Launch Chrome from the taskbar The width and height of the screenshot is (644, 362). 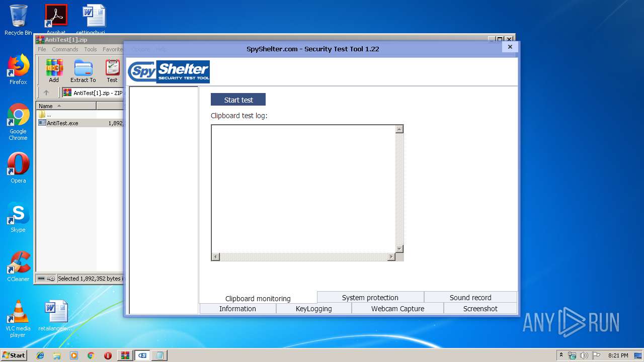pos(91,355)
